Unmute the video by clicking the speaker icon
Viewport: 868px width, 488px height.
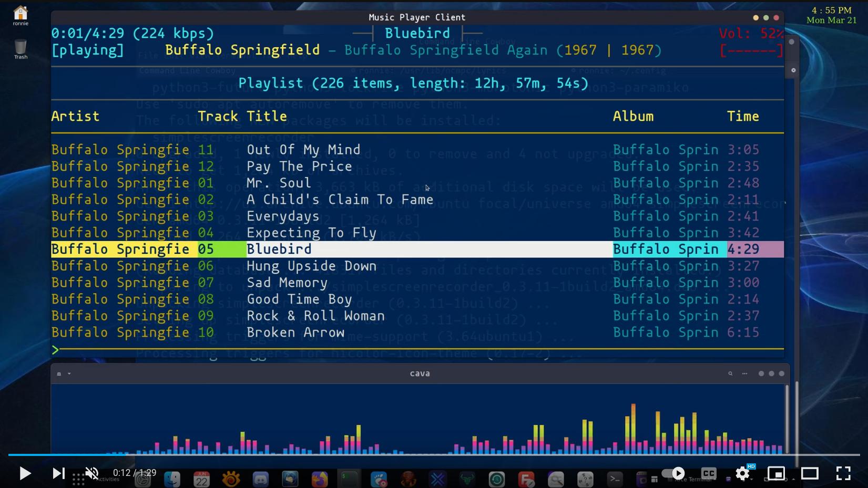coord(92,473)
